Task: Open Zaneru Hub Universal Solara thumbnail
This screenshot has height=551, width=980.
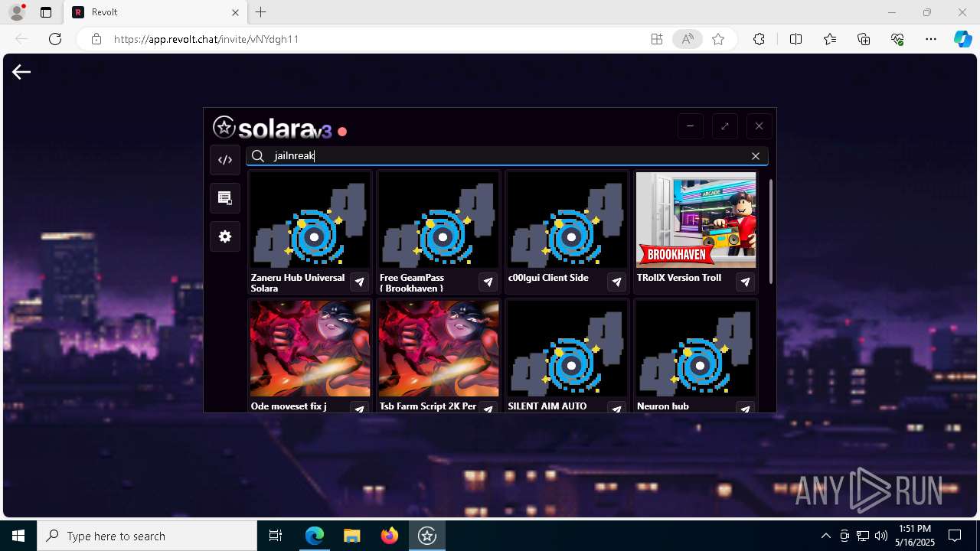Action: pyautogui.click(x=310, y=220)
